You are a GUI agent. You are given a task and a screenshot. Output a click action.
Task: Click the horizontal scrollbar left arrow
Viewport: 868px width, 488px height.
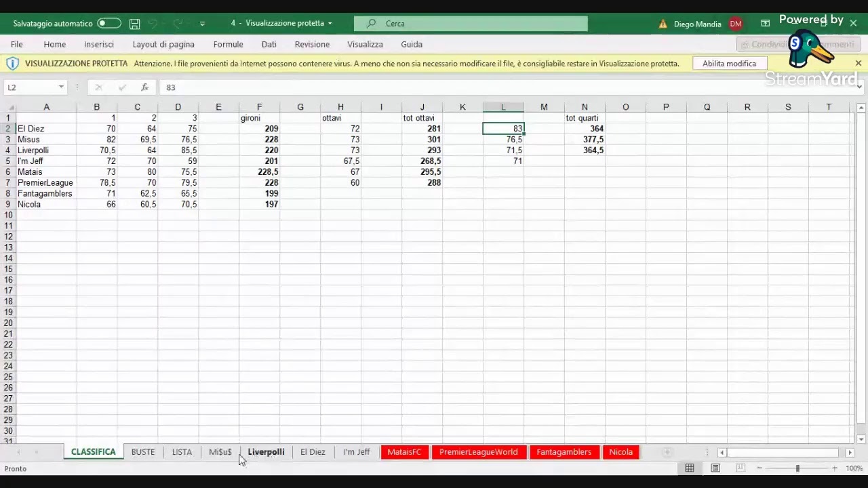(x=722, y=453)
